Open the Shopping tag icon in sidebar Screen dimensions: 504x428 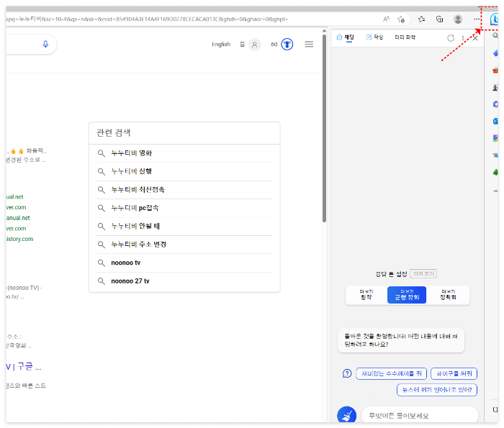495,53
